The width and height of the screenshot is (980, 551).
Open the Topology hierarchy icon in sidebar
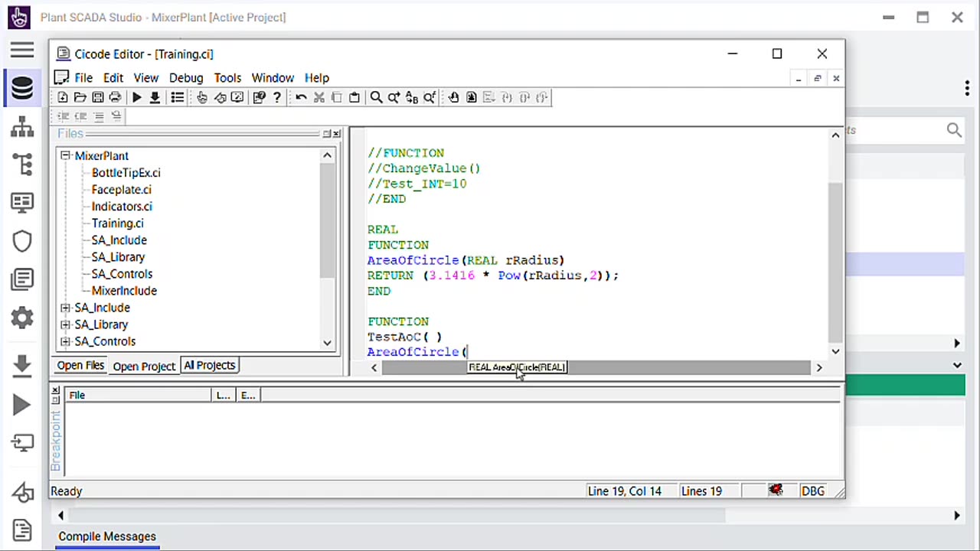pyautogui.click(x=21, y=127)
